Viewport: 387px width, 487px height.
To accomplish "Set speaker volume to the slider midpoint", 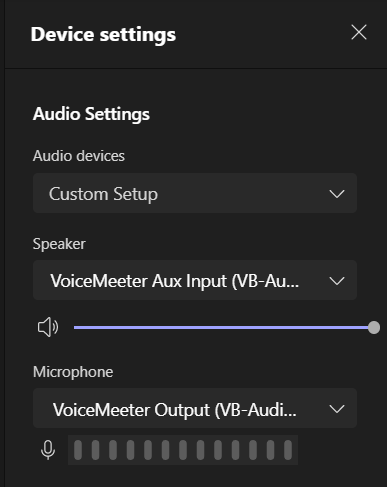I will point(224,327).
